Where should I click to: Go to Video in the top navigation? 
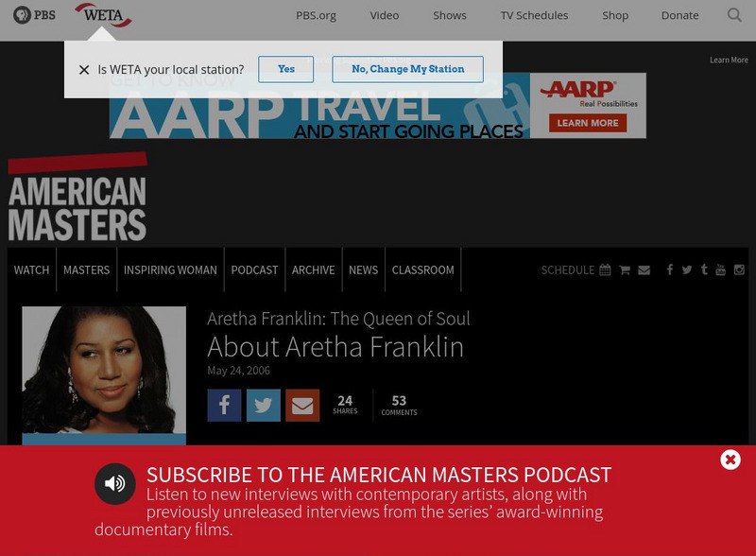[x=385, y=15]
